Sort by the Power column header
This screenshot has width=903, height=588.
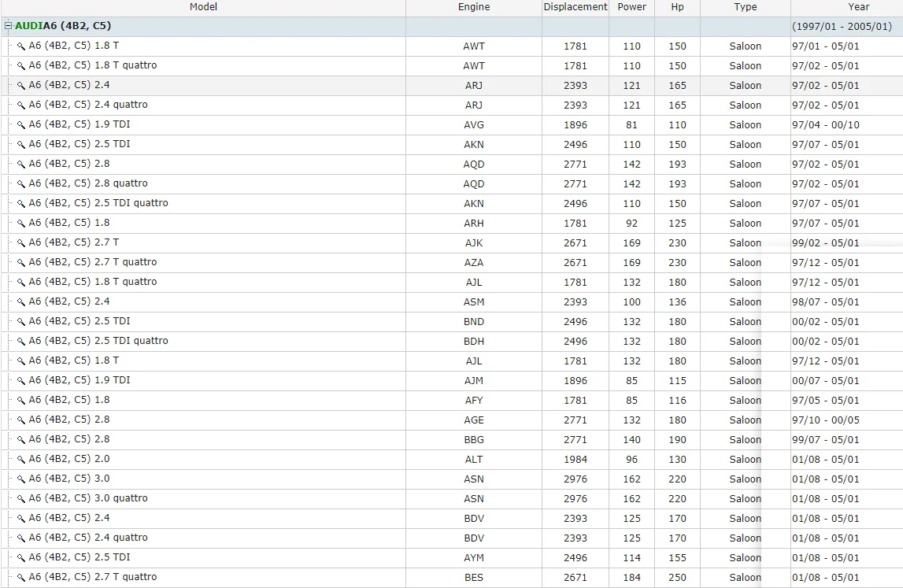pos(631,7)
